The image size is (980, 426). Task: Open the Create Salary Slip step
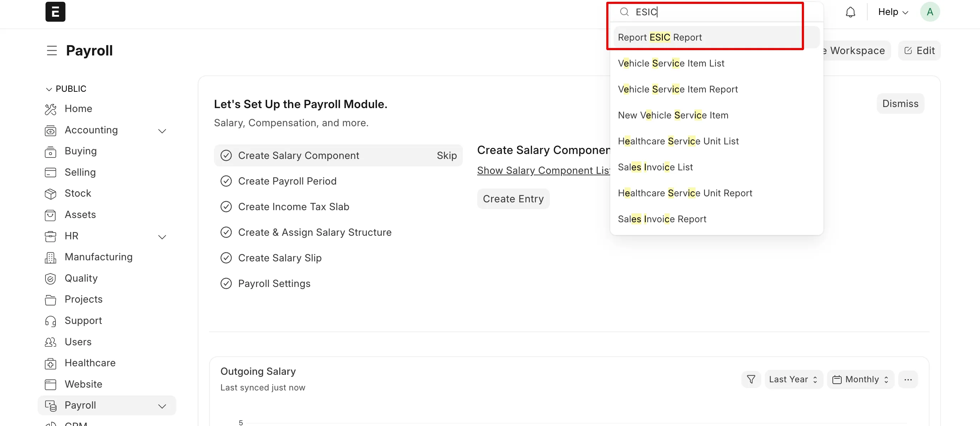[x=279, y=258]
